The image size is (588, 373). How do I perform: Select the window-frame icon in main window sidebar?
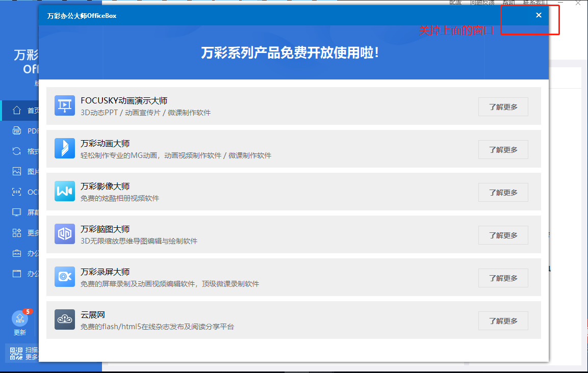pyautogui.click(x=16, y=274)
